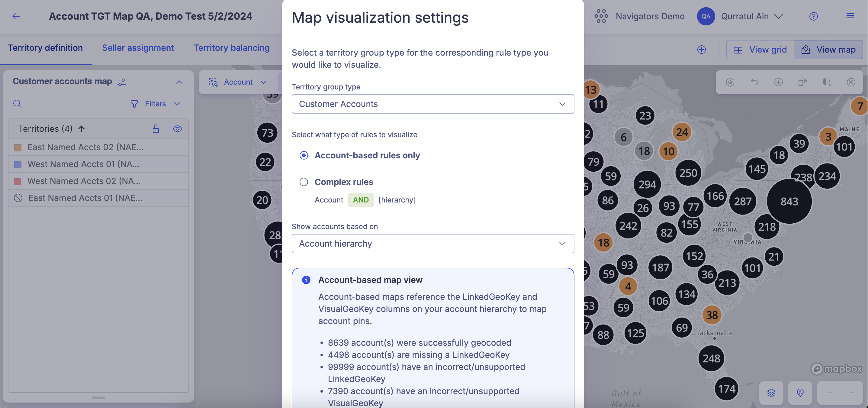Toggle visibility eye icon for Territories
The image size is (868, 408).
coord(177,128)
